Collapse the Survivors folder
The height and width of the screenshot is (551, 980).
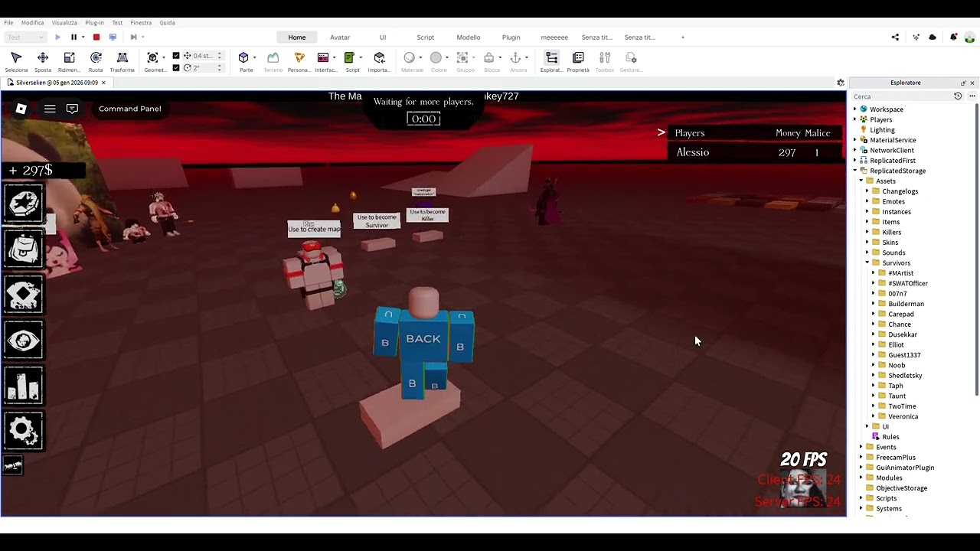[x=867, y=262]
